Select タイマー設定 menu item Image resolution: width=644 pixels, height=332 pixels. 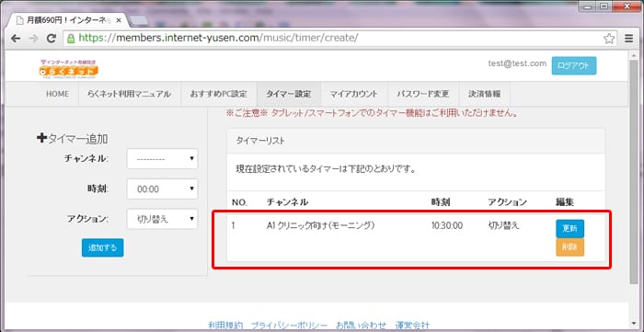(x=289, y=94)
